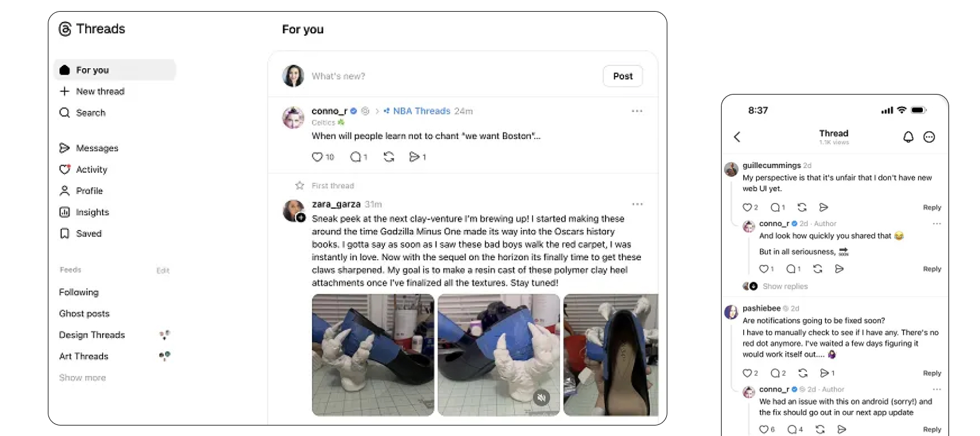Image resolution: width=980 pixels, height=436 pixels.
Task: Share guillecummings' comment via send icon
Action: click(x=824, y=207)
